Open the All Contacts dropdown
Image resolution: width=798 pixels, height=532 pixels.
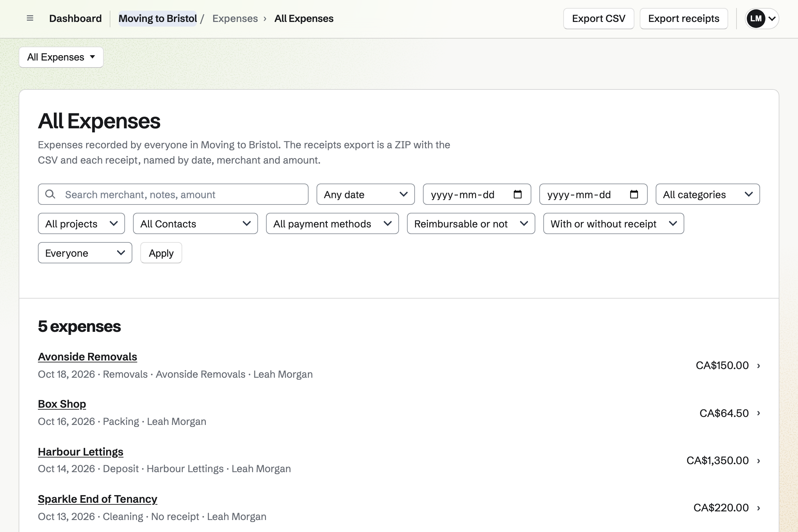[x=196, y=223]
